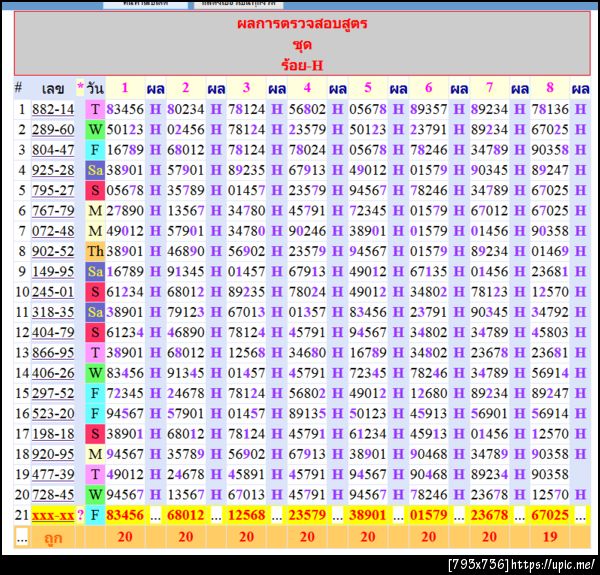Select column header 7
This screenshot has height=575, width=600.
click(489, 88)
